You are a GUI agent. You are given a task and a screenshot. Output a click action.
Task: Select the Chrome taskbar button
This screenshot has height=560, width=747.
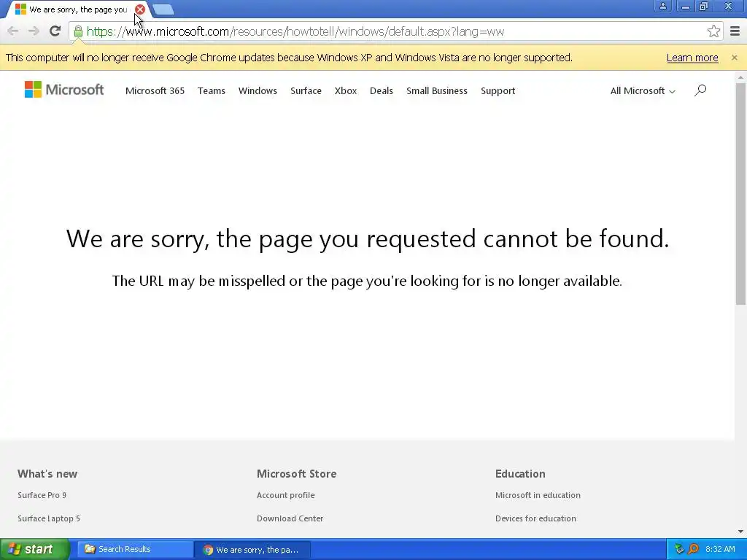coord(252,550)
